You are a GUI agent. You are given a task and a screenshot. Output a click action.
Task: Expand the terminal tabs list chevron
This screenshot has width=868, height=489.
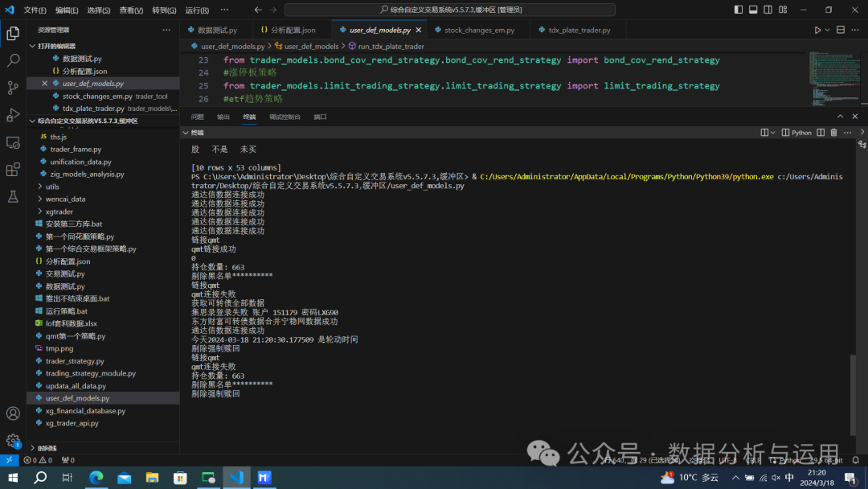coord(862,133)
